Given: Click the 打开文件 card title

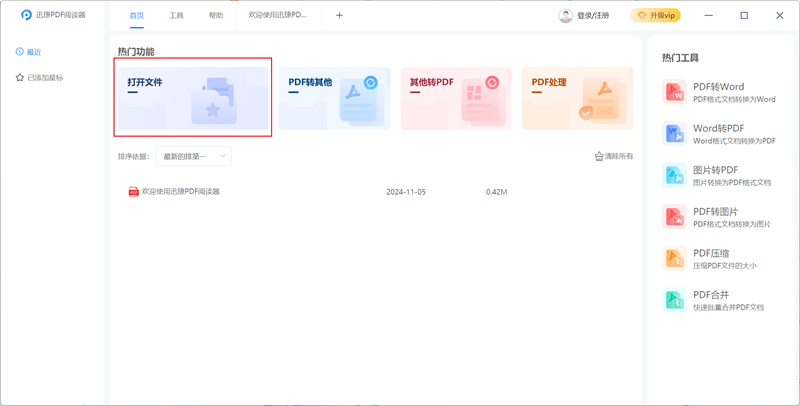Looking at the screenshot, I should (145, 82).
